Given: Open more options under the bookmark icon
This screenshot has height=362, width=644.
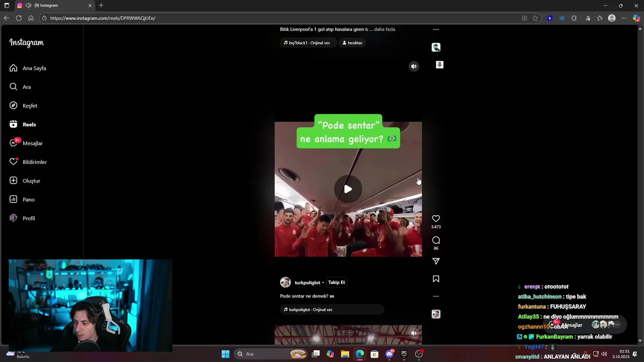Looking at the screenshot, I should coord(436,296).
